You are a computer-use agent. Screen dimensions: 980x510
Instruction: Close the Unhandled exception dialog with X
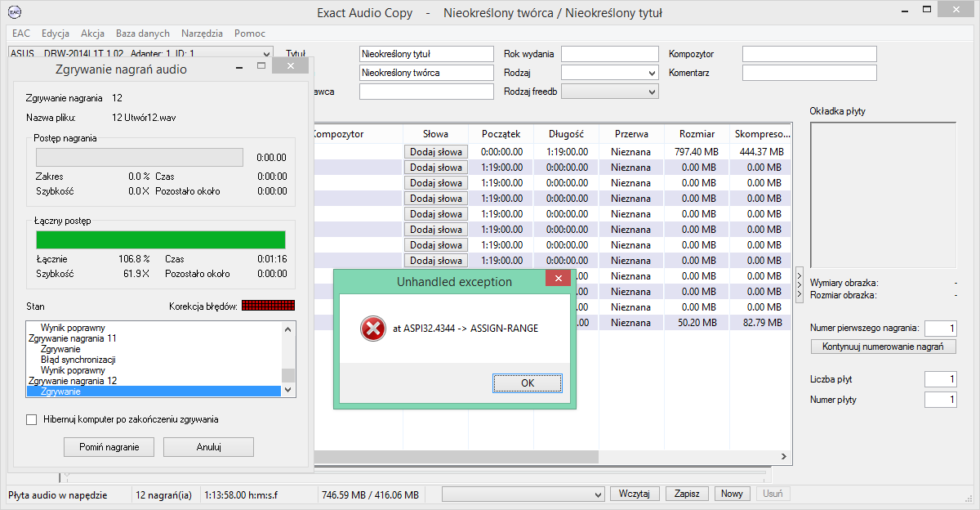pos(559,279)
